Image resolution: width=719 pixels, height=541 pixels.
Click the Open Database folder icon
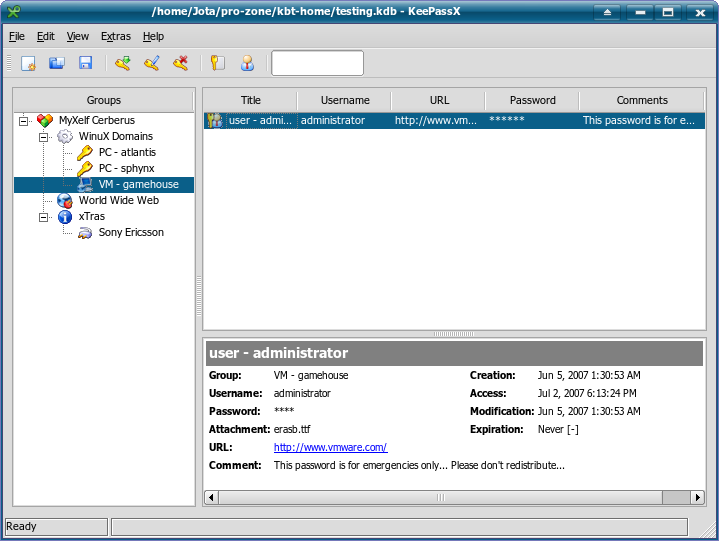coord(57,63)
